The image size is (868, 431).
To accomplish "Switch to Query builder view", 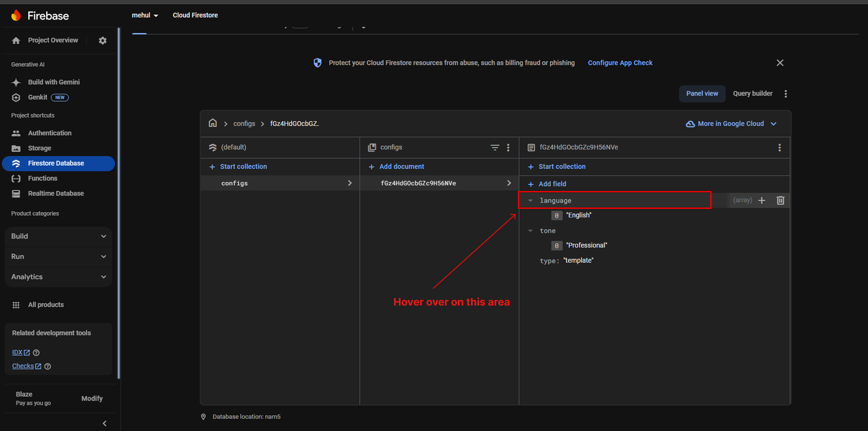I will pyautogui.click(x=752, y=93).
